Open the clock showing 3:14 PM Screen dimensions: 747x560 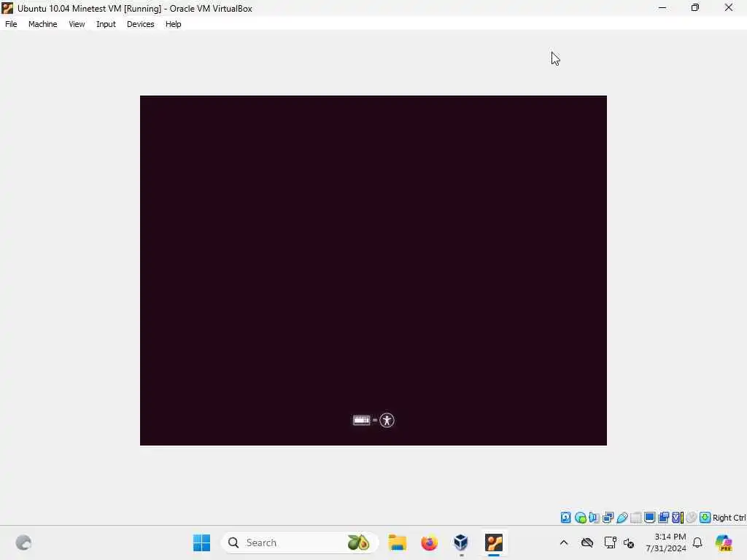665,542
